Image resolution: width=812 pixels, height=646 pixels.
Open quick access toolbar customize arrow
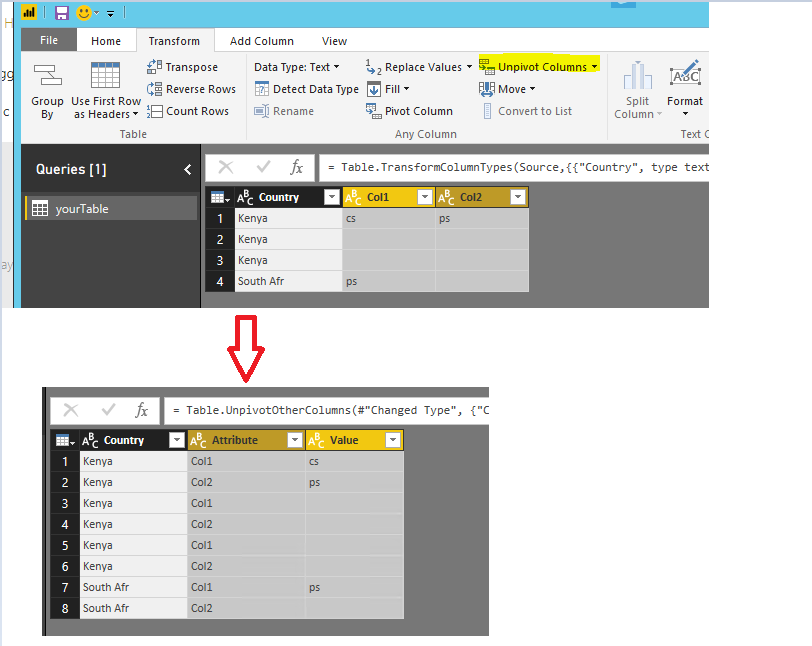pos(110,14)
